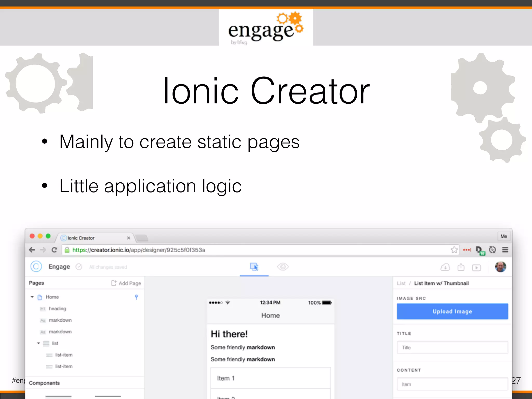Click the Content Item input field
This screenshot has width=532, height=399.
[x=452, y=384]
